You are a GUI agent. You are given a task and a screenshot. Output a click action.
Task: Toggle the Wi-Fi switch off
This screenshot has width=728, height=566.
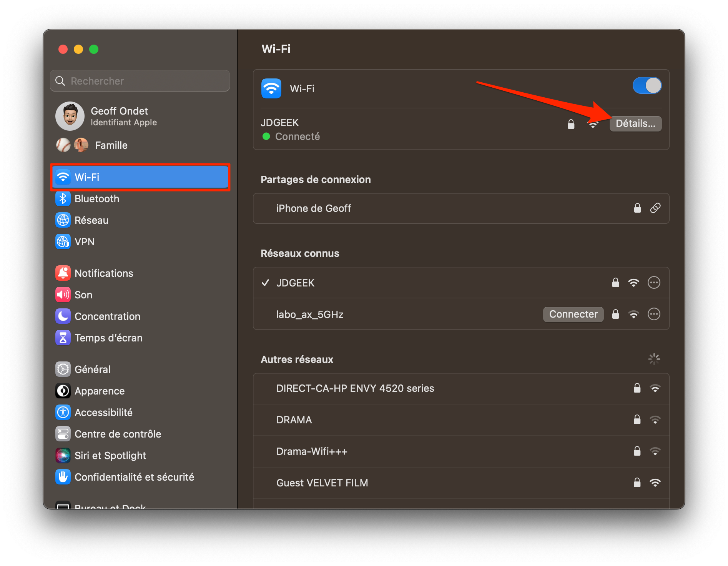647,85
